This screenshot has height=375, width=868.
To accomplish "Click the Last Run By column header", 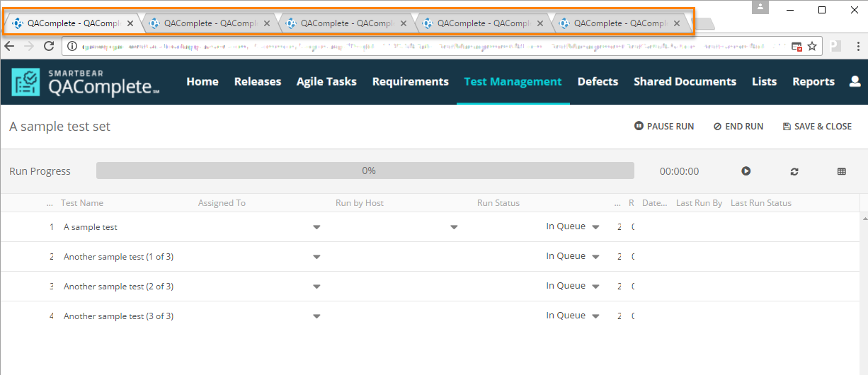I will click(699, 203).
